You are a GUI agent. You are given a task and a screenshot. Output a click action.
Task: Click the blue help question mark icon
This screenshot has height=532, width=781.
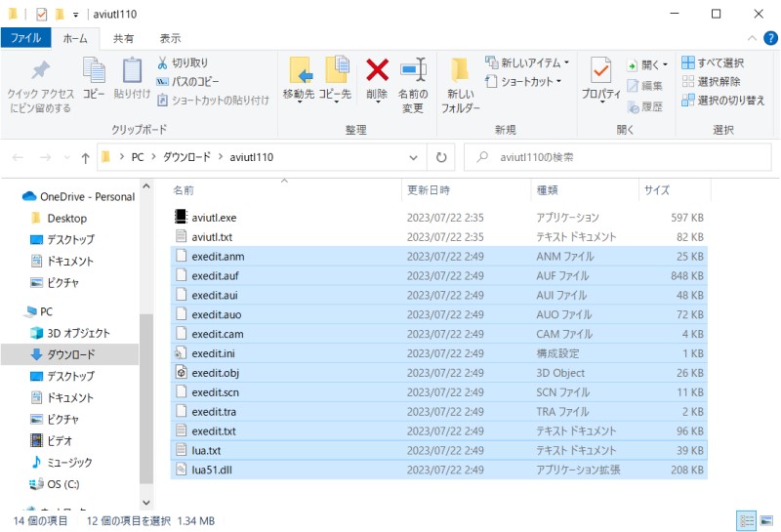pos(770,38)
